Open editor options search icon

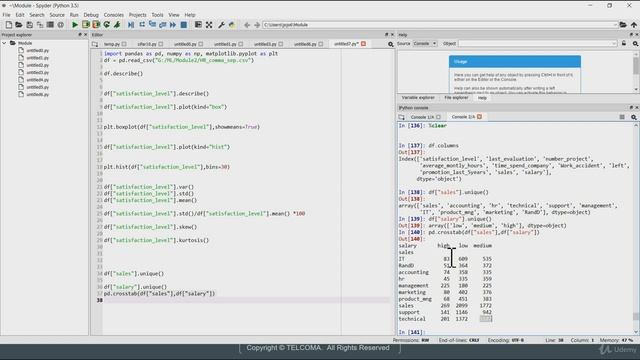click(x=391, y=44)
